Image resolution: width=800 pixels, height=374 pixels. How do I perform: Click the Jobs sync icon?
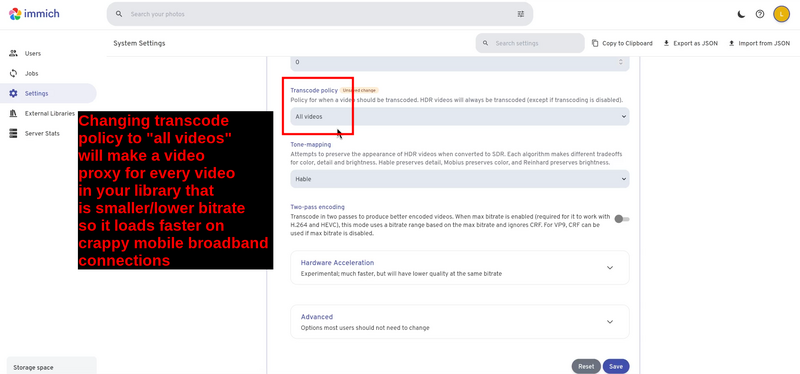13,73
